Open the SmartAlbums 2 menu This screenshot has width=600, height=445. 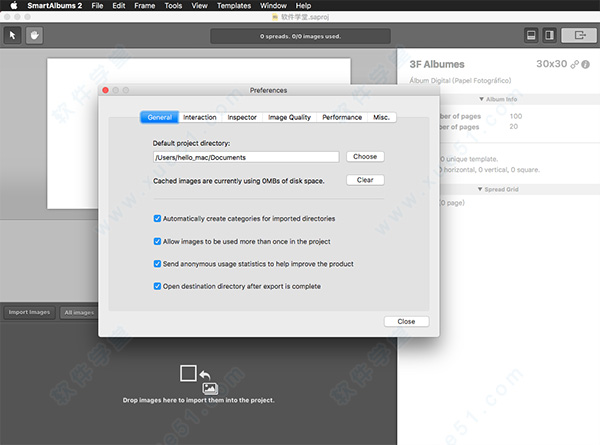[55, 5]
